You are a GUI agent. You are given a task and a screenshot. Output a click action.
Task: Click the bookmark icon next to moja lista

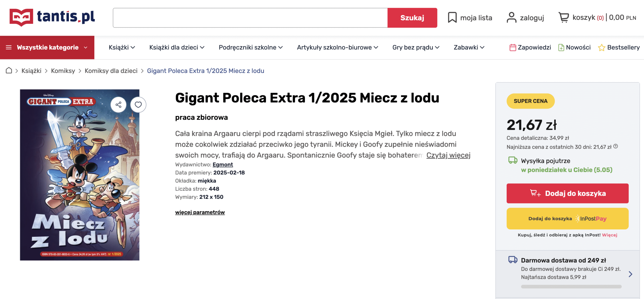(452, 18)
